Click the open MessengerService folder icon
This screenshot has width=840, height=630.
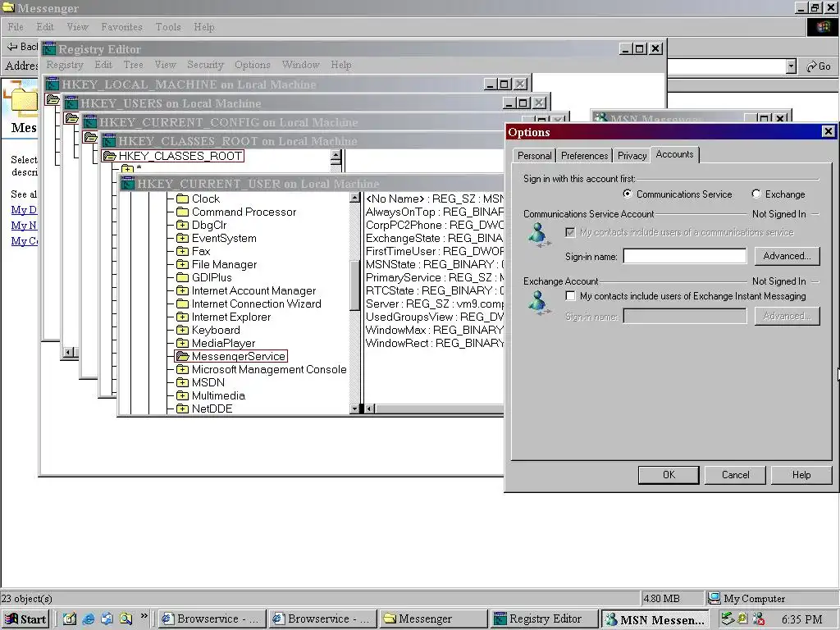[x=183, y=356]
